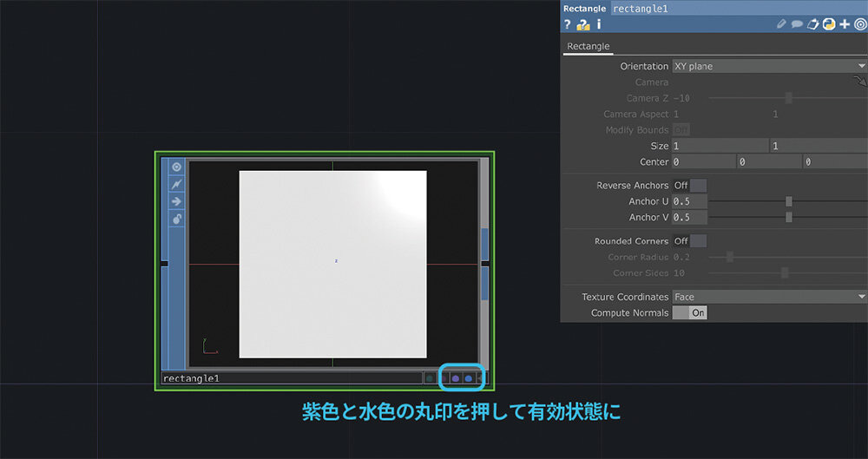868x459 pixels.
Task: Click the operator help question mark icon
Action: pos(568,25)
